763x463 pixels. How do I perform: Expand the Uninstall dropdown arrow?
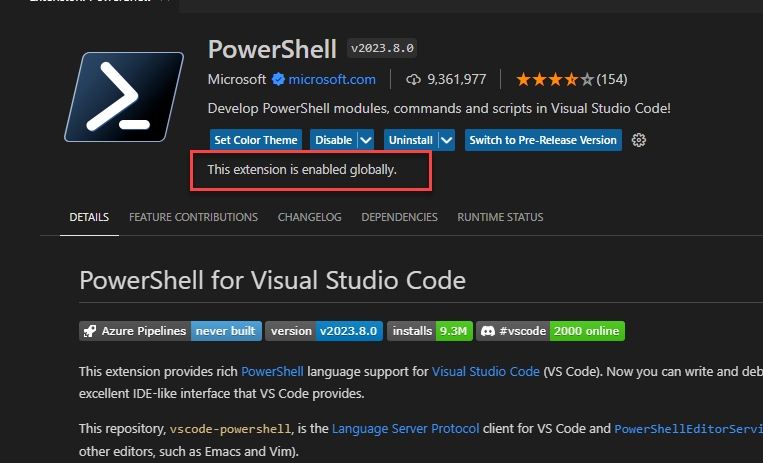446,140
